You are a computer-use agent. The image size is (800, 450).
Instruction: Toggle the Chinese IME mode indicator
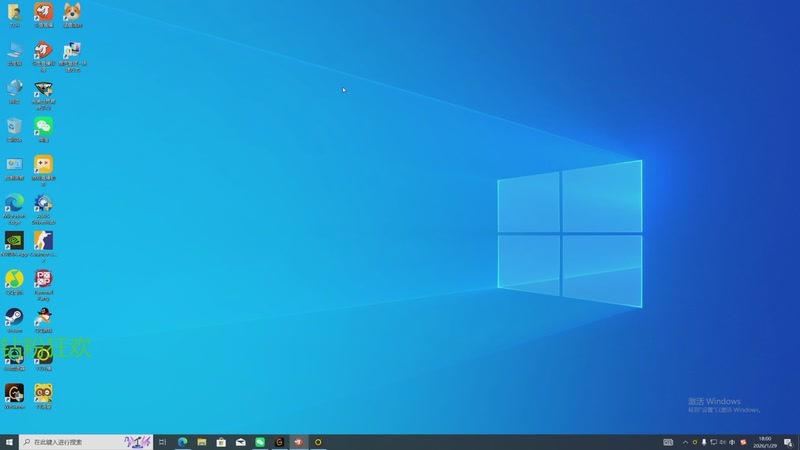tap(732, 442)
